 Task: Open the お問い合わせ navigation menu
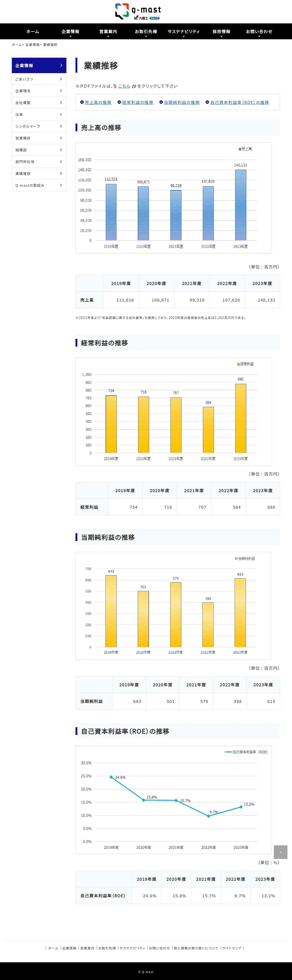(259, 32)
